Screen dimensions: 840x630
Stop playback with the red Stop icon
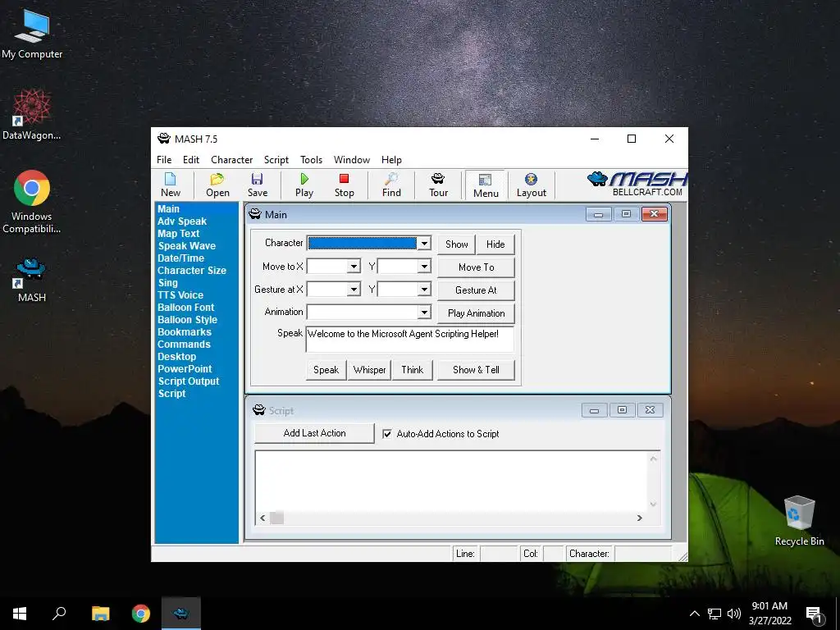344,185
